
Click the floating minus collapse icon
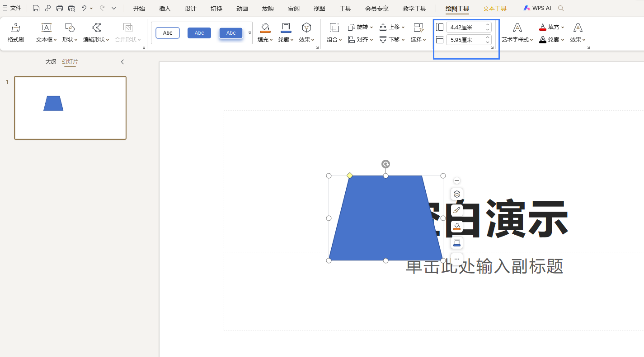pyautogui.click(x=457, y=181)
